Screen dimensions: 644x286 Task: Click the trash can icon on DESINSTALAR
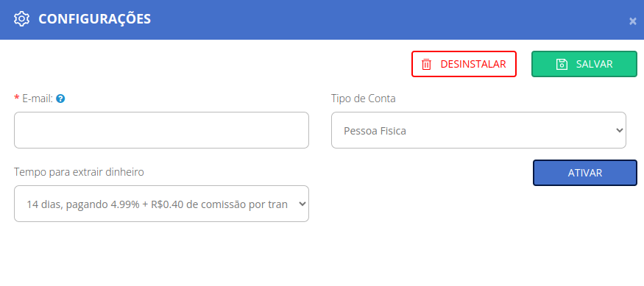(x=427, y=65)
